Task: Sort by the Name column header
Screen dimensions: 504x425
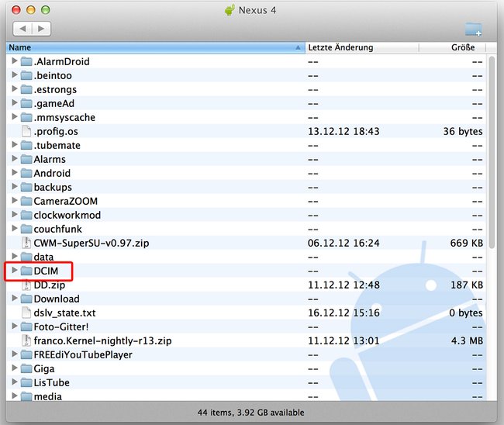Action: [155, 47]
